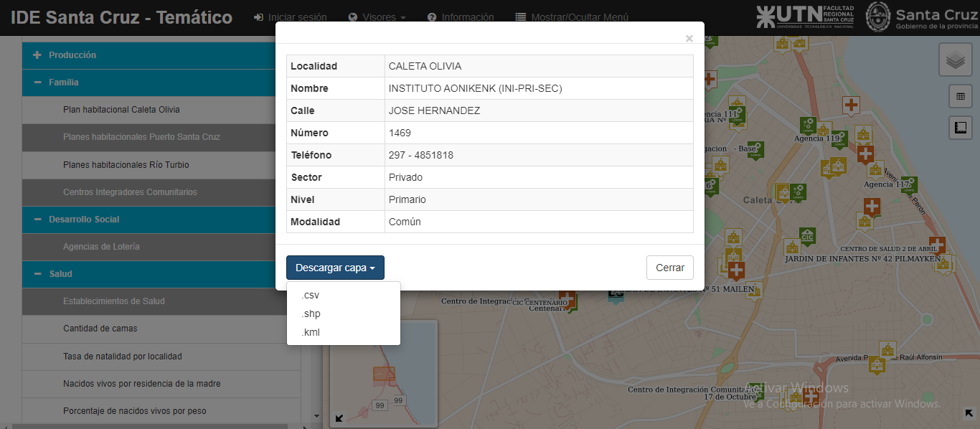The image size is (980, 429).
Task: Click the fullscreen arrow icon at map corner
Action: [x=969, y=413]
